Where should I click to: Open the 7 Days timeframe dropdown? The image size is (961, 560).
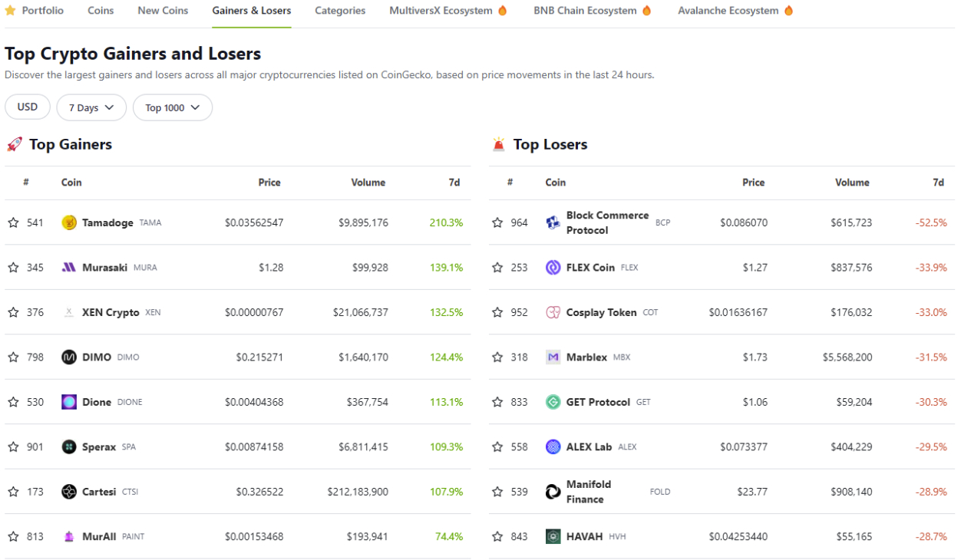click(91, 107)
